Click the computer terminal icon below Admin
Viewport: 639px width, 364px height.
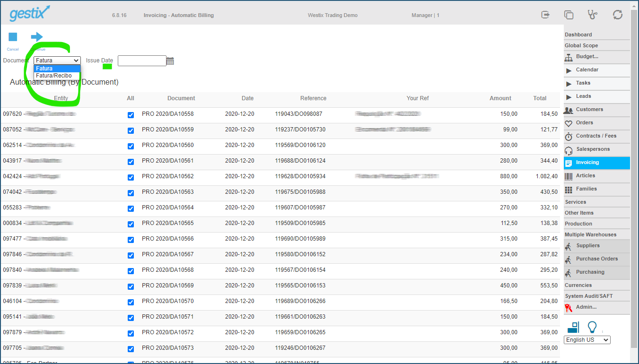573,327
